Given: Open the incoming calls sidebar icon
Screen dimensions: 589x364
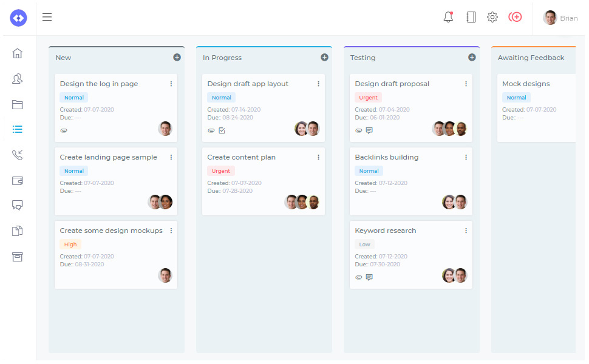Looking at the screenshot, I should tap(17, 155).
